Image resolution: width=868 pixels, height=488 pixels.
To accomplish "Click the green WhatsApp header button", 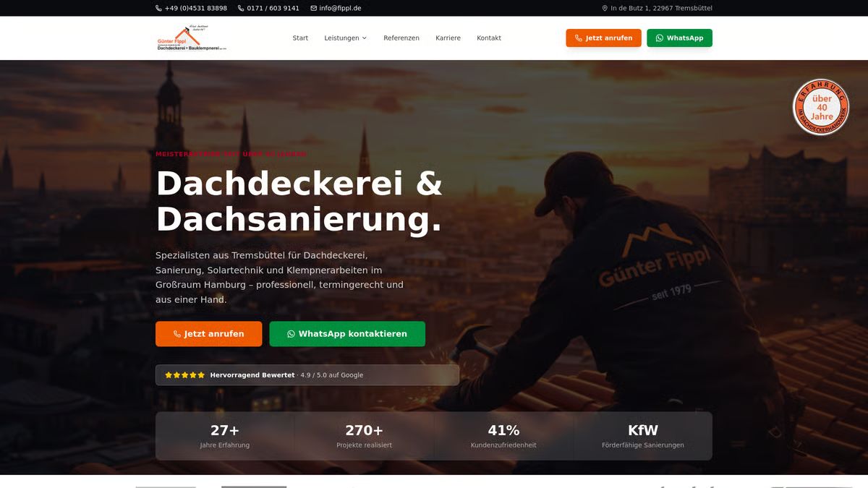I will tap(679, 38).
